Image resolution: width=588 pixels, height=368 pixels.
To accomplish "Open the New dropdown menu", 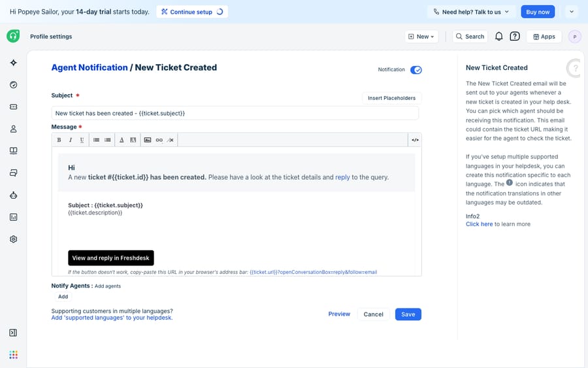I will (421, 37).
